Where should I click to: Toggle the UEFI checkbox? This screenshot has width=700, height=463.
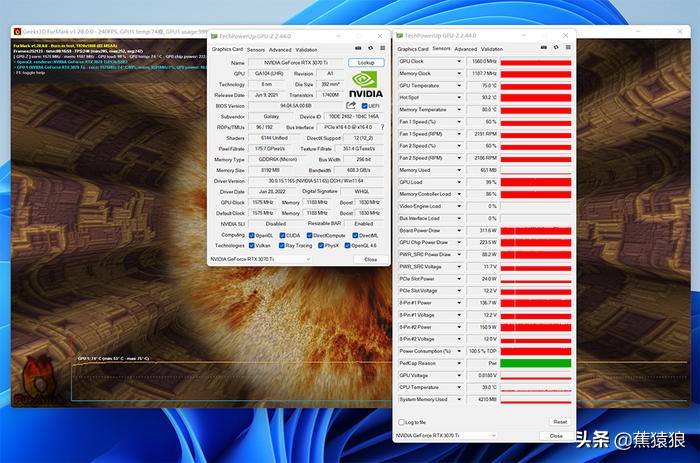364,105
